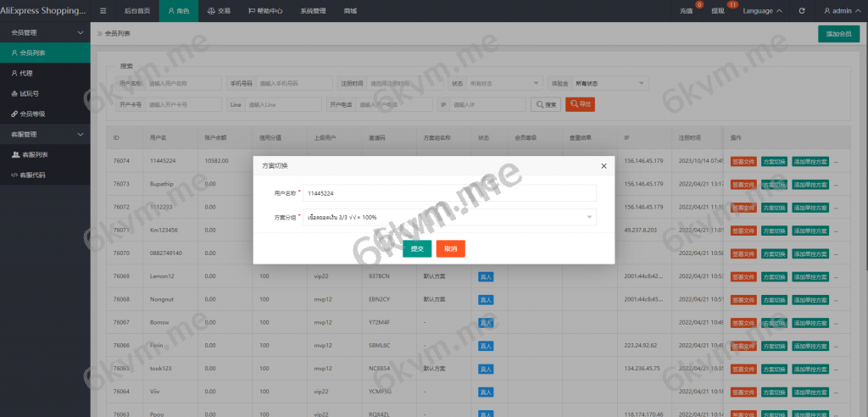Open 客服代码 in the sidebar
Viewport: 868px width, 417px height.
[32, 175]
